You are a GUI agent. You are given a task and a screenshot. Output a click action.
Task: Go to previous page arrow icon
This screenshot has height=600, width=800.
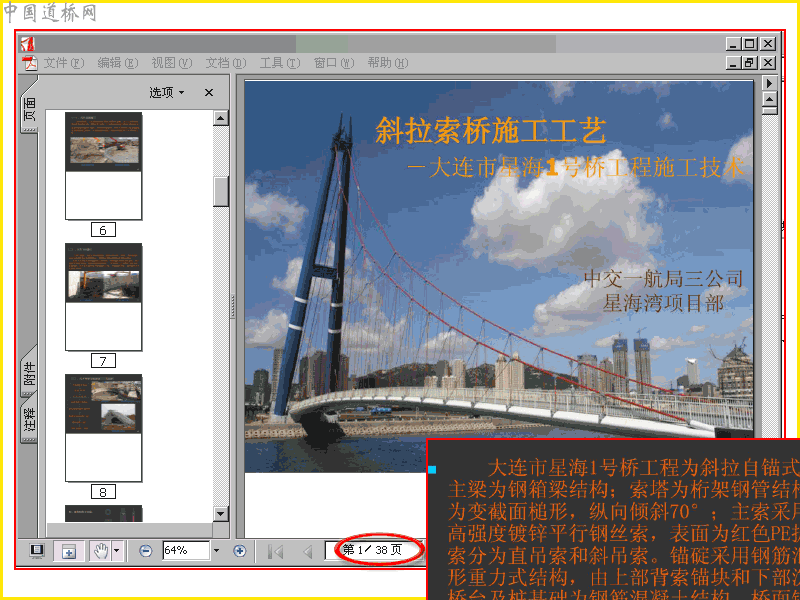click(308, 552)
